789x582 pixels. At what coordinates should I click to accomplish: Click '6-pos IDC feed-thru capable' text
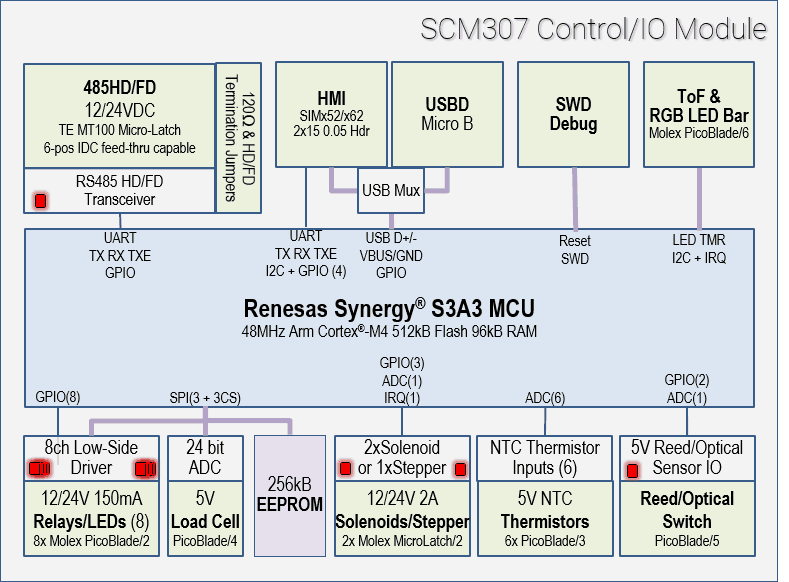[120, 148]
